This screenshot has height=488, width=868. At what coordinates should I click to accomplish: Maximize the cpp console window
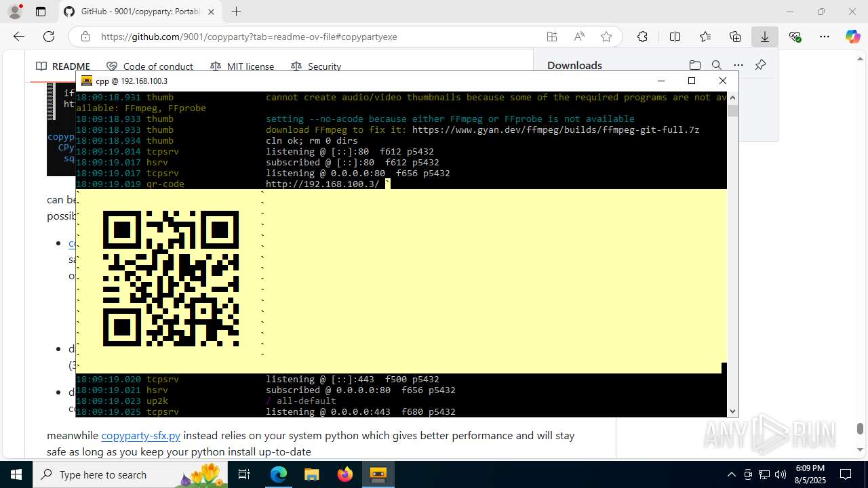coord(692,81)
